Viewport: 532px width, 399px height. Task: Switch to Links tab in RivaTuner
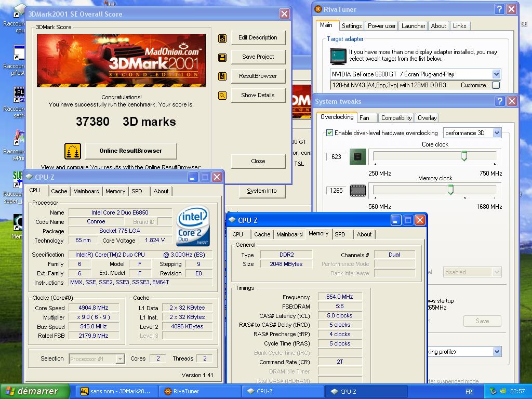click(459, 26)
